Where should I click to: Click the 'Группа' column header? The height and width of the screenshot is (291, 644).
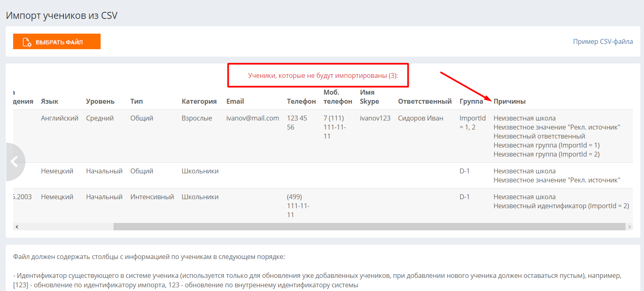point(471,101)
